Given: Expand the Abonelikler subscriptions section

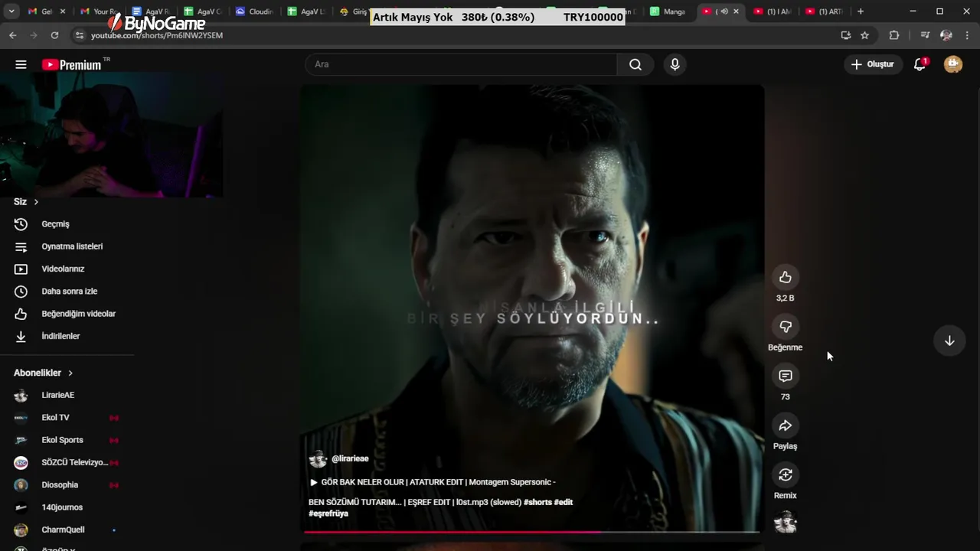Looking at the screenshot, I should pos(44,373).
